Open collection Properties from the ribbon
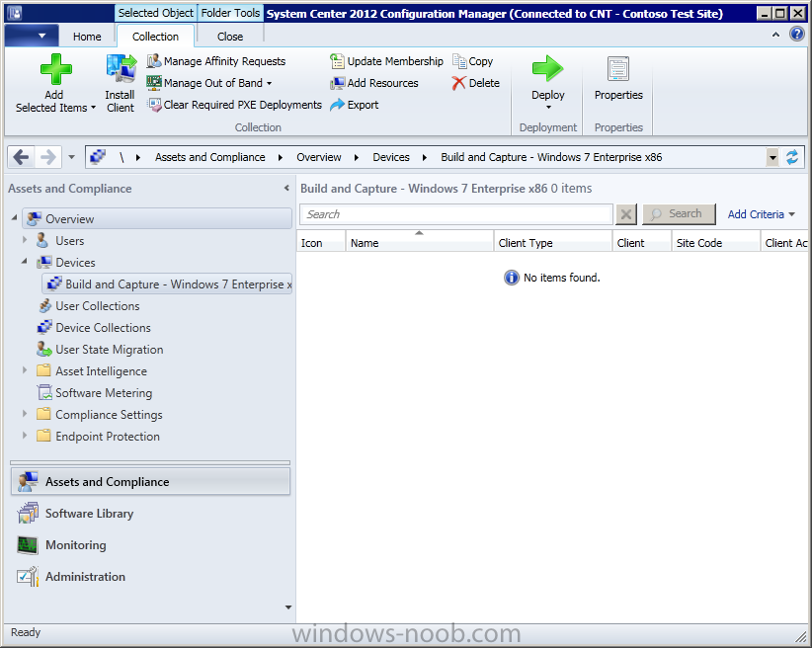This screenshot has height=648, width=812. 618,78
